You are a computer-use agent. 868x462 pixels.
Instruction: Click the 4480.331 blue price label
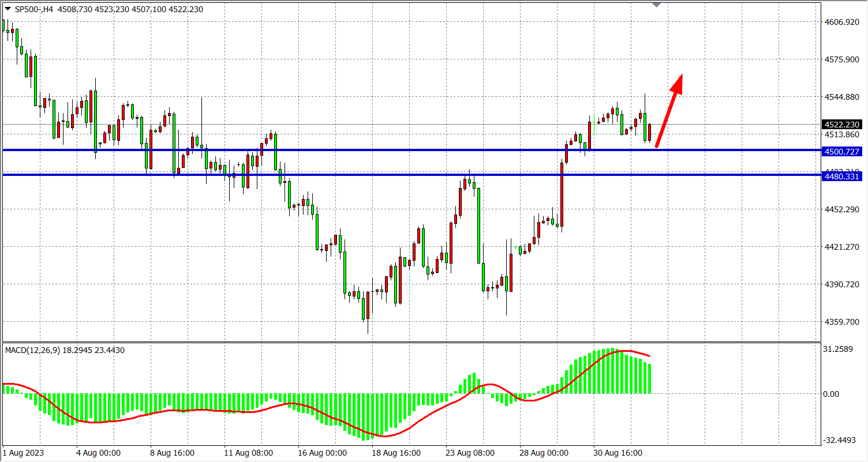(x=842, y=176)
